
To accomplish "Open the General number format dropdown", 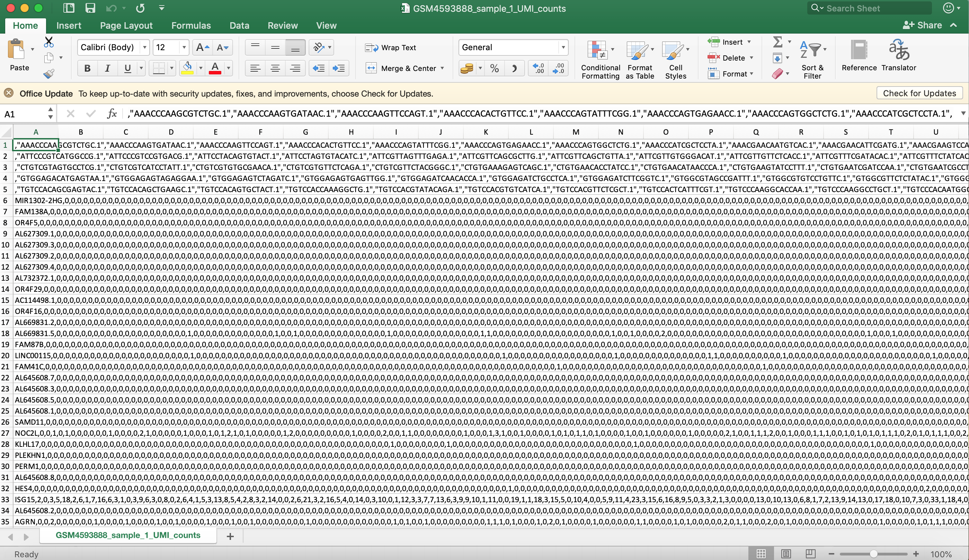I will [563, 47].
